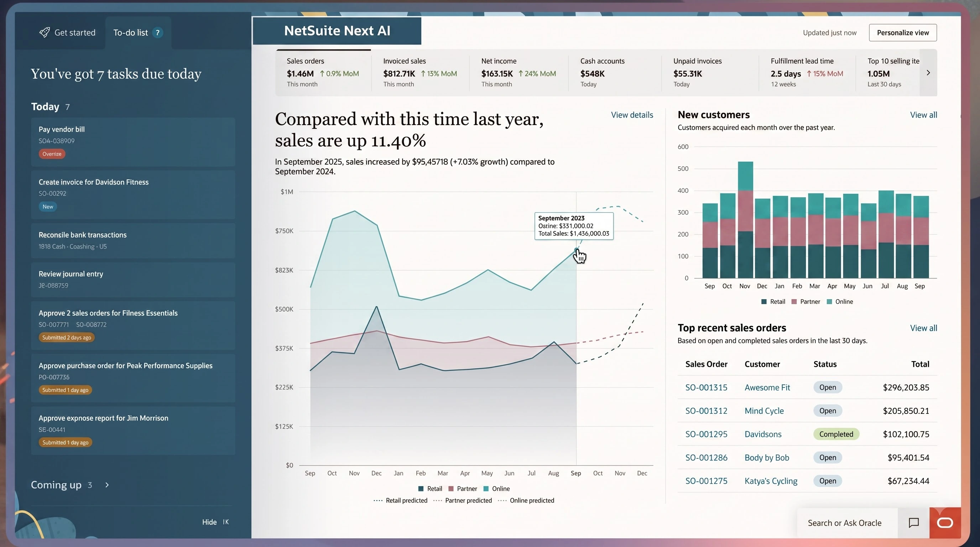Open the Review journal entry task
The image size is (980, 547).
point(133,280)
